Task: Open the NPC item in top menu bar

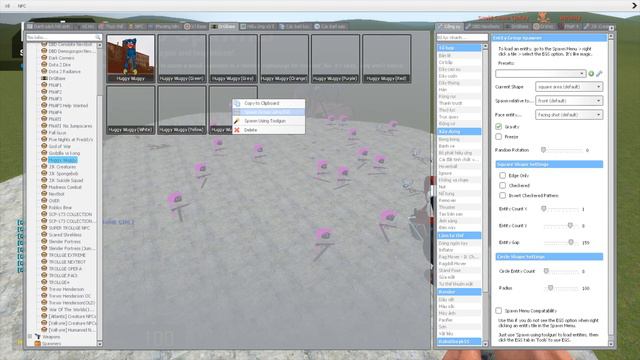Action: (22, 6)
